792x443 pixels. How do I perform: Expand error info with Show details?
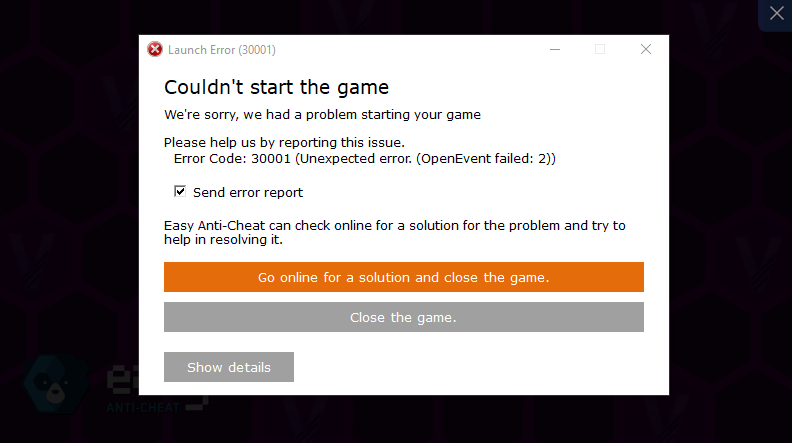click(229, 367)
